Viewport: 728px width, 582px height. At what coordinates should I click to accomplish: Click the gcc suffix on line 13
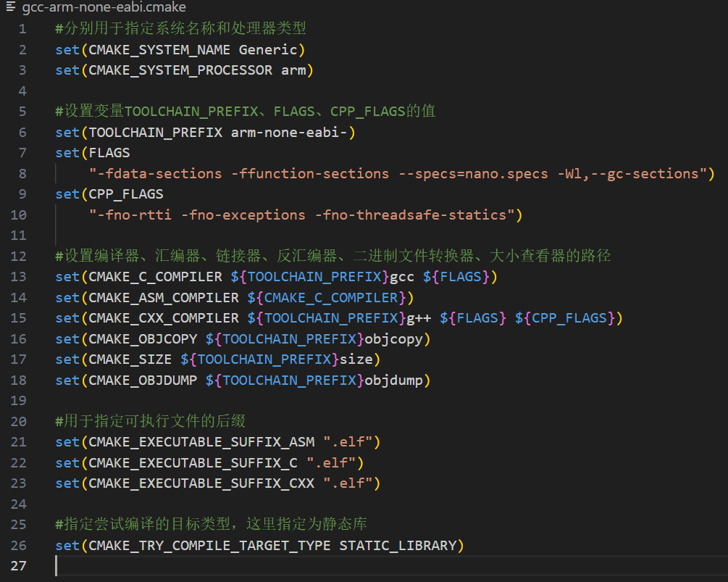point(401,277)
